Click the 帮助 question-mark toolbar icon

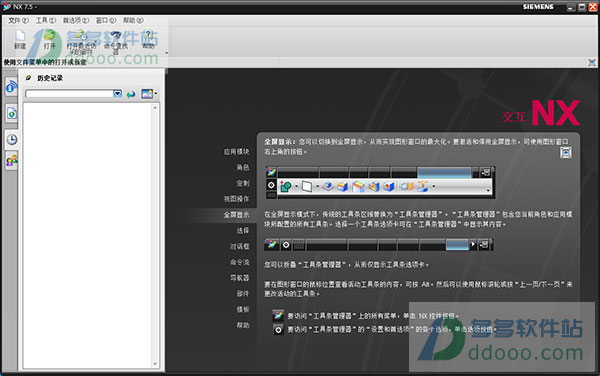pyautogui.click(x=148, y=39)
